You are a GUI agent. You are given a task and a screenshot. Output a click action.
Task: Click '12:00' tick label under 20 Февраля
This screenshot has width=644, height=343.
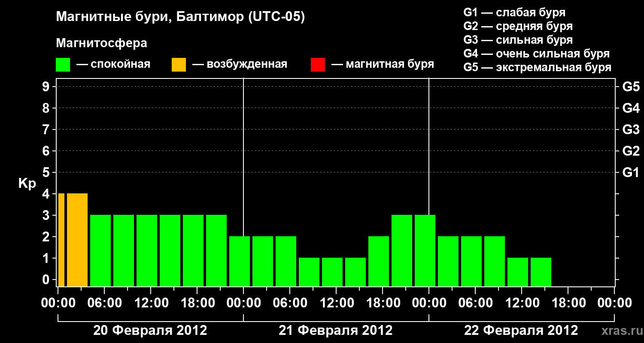point(151,303)
